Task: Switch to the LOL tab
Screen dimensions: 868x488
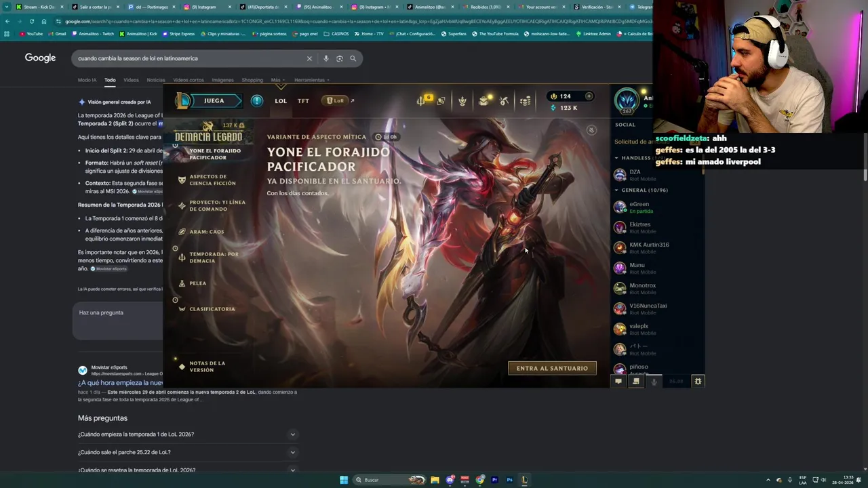Action: 281,101
